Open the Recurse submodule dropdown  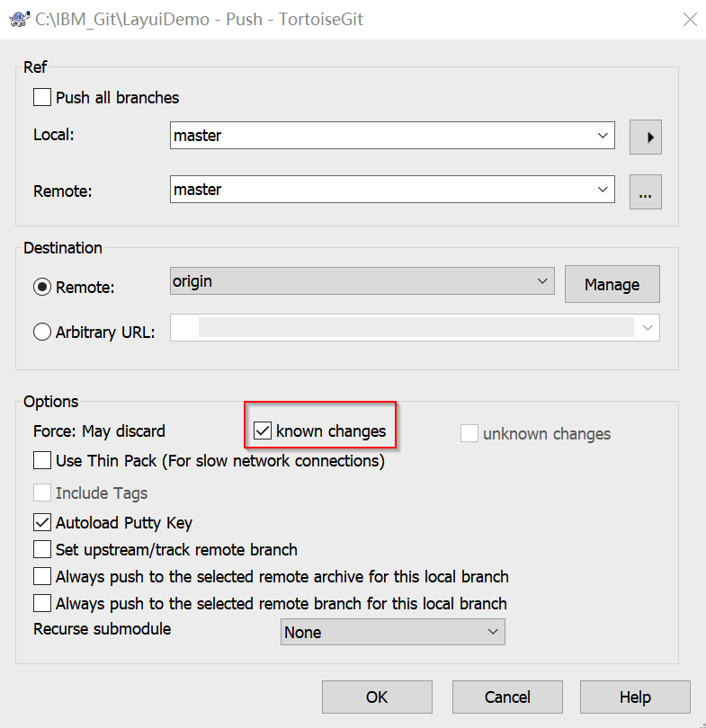click(492, 632)
